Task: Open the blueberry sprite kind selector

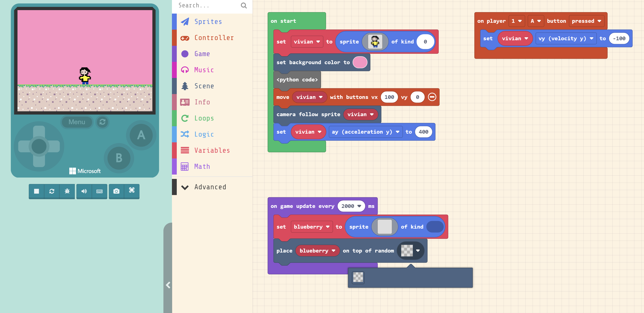Action: point(435,227)
